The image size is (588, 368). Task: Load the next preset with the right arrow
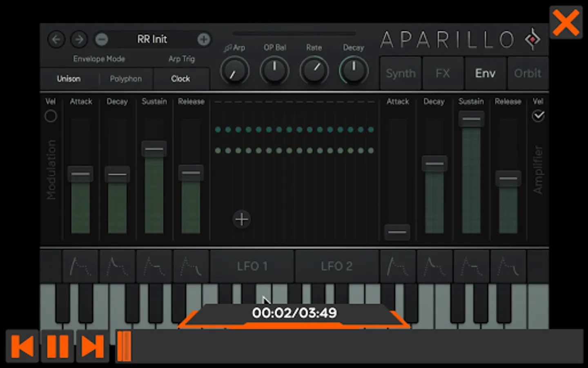(79, 39)
